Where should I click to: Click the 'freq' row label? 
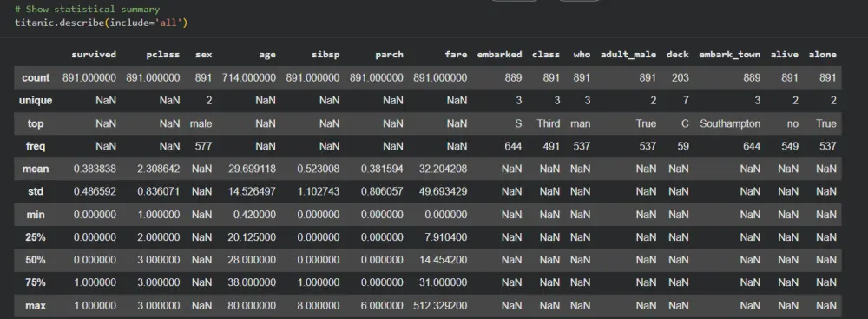coord(36,147)
